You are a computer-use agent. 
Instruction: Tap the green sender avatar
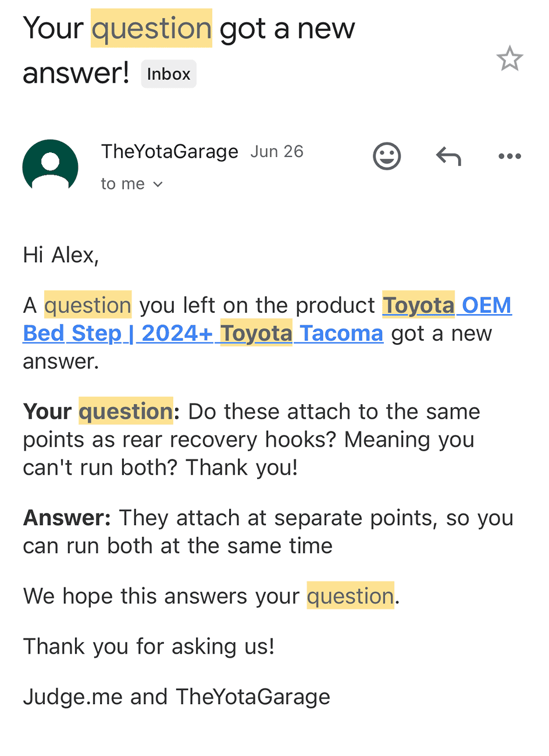click(x=51, y=166)
